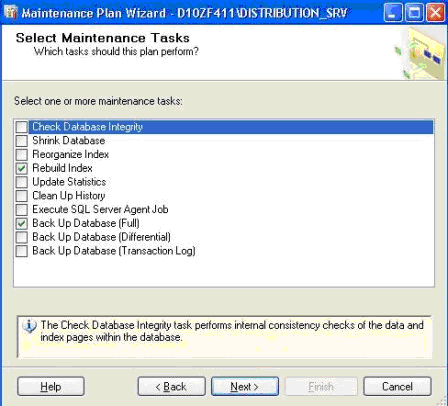This screenshot has width=448, height=406.
Task: Close the wizard with the red X
Action: point(436,13)
